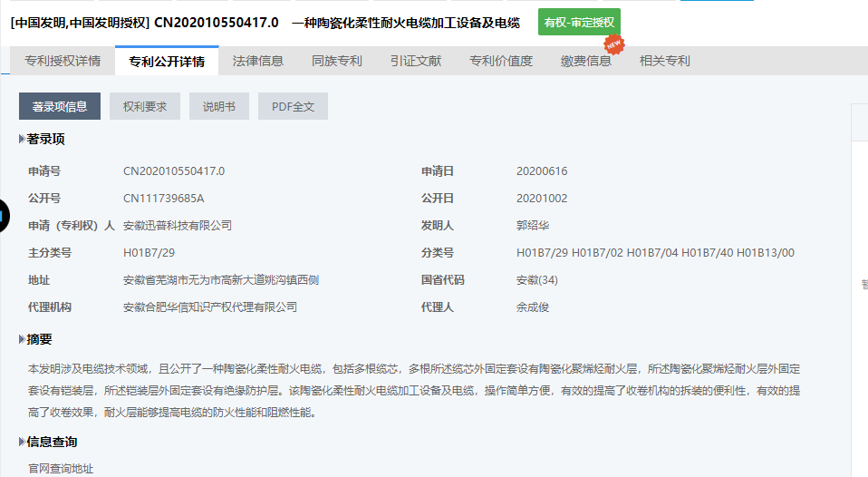Switch to the 专利授权详情 tab

pyautogui.click(x=63, y=62)
